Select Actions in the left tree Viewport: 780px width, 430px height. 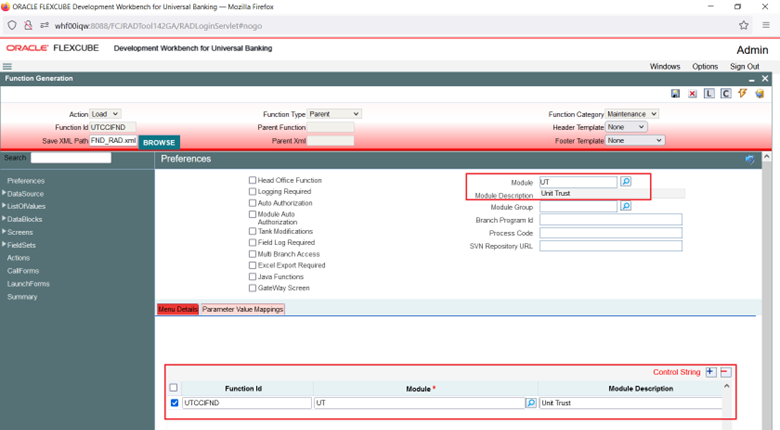point(18,258)
